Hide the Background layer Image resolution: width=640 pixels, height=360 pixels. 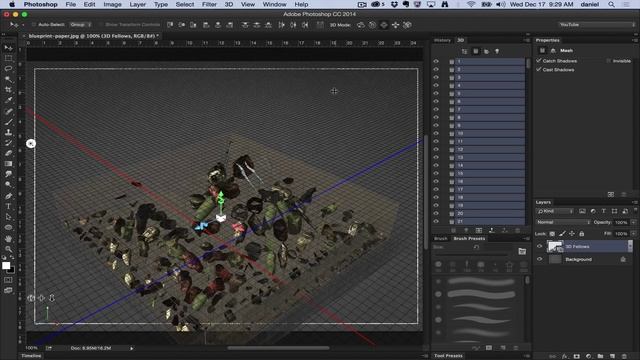[540, 259]
